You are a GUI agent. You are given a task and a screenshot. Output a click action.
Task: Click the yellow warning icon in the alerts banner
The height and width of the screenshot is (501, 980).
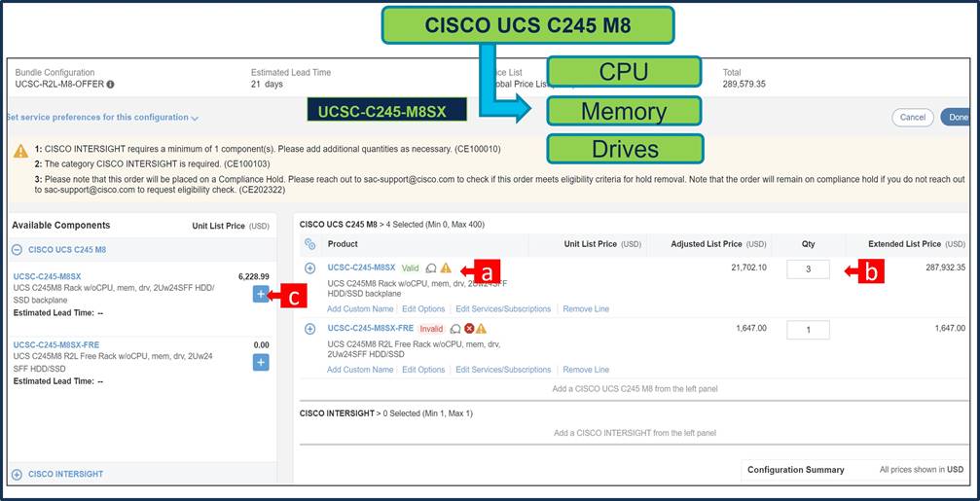tap(21, 151)
